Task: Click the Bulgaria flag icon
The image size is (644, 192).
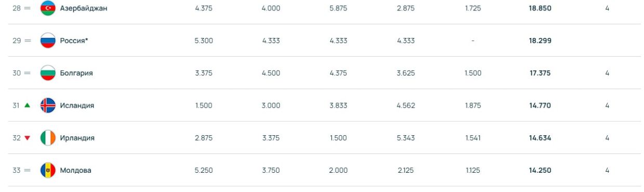Action: (48, 73)
